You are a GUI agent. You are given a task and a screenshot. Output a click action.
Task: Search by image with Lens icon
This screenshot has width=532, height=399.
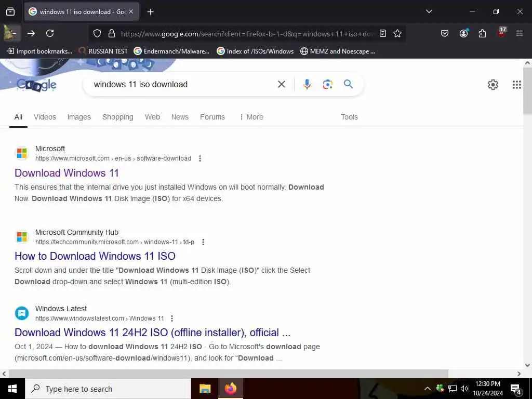tap(327, 84)
